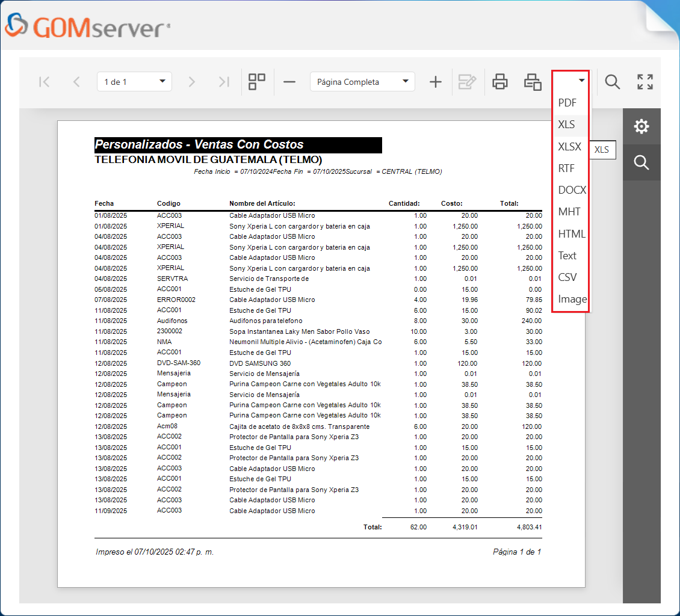Click the print current page icon
The height and width of the screenshot is (616, 680).
[532, 81]
